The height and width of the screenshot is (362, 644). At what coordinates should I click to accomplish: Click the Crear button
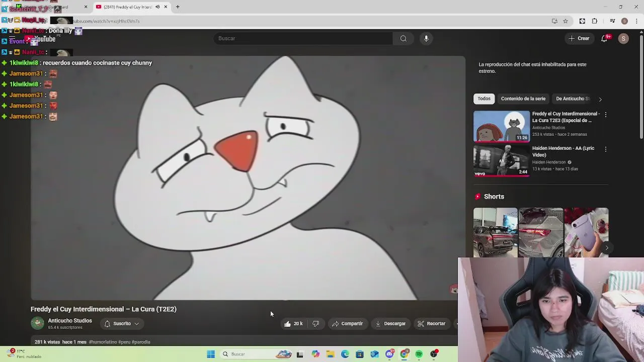tap(579, 39)
